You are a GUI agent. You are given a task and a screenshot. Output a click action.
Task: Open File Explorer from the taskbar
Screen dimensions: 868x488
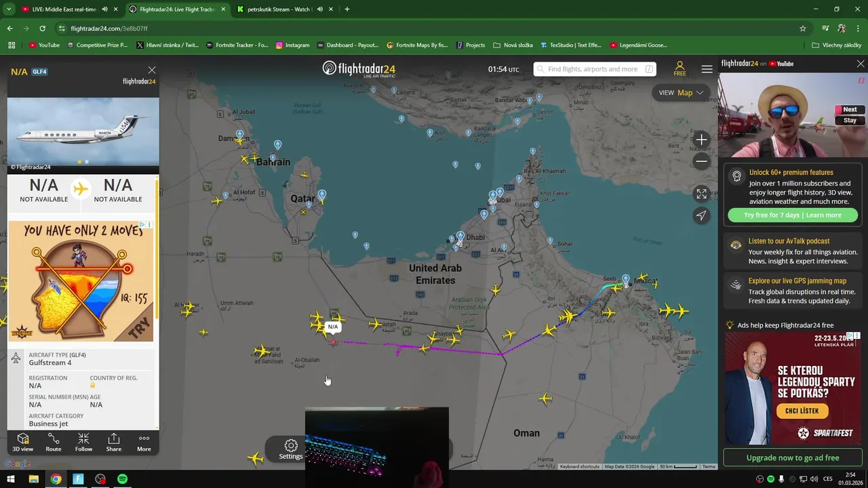pos(33,479)
